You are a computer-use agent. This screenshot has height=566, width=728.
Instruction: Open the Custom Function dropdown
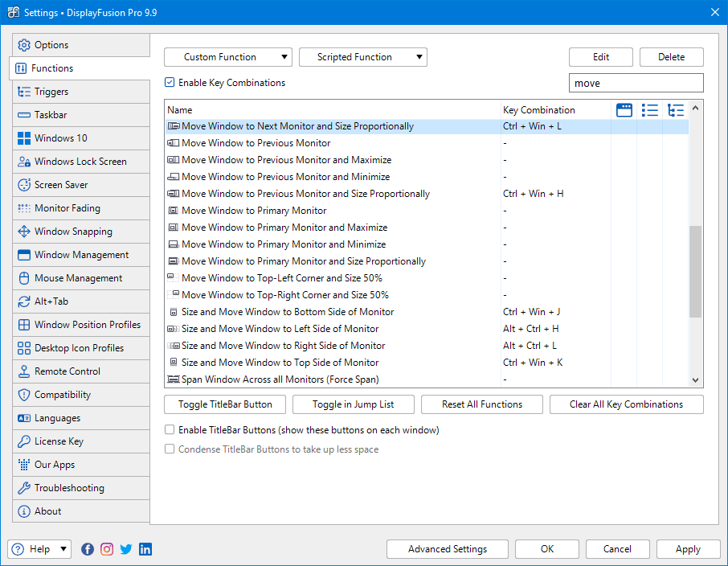click(x=227, y=57)
